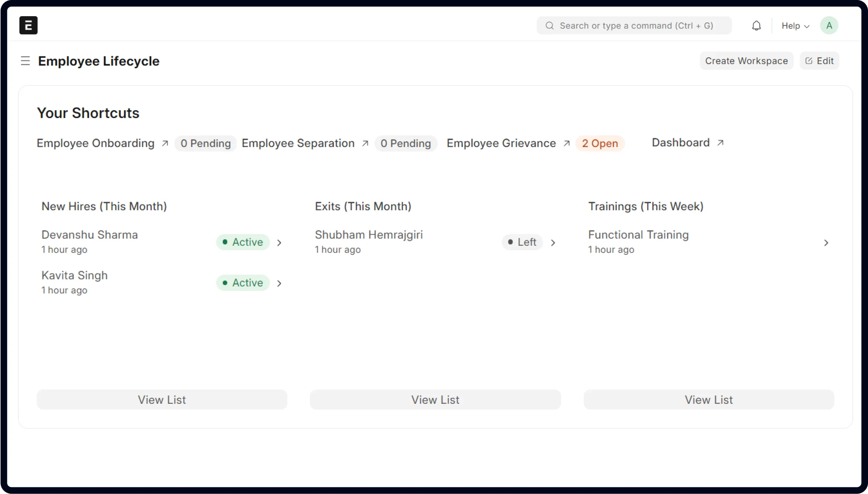Toggle Employee Onboarding 0 Pending status
The height and width of the screenshot is (494, 868).
(206, 143)
